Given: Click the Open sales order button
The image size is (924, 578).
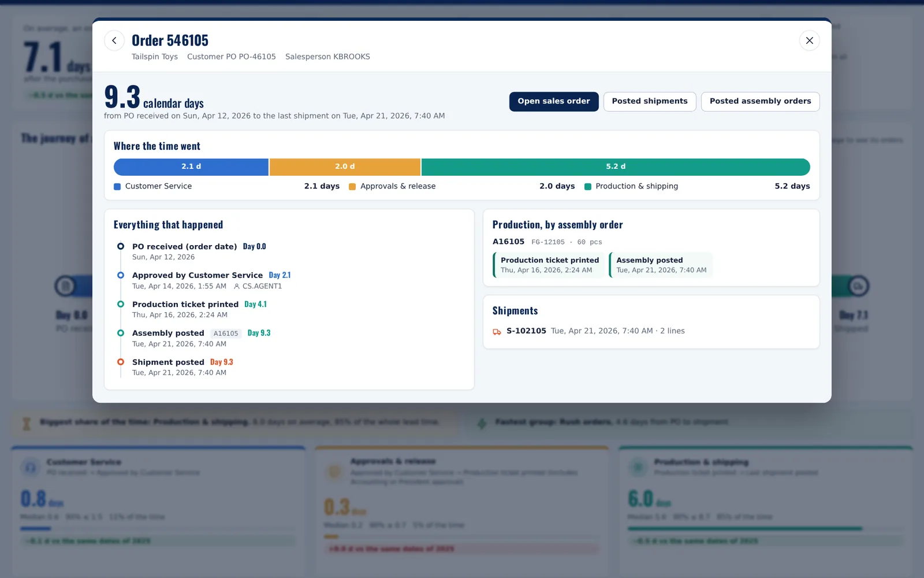Looking at the screenshot, I should coord(554,101).
